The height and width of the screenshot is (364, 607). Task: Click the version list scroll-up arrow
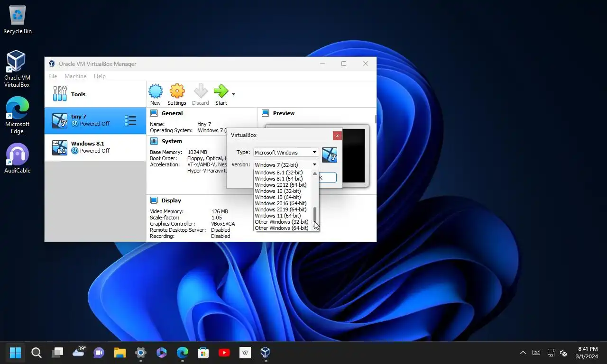tap(315, 173)
